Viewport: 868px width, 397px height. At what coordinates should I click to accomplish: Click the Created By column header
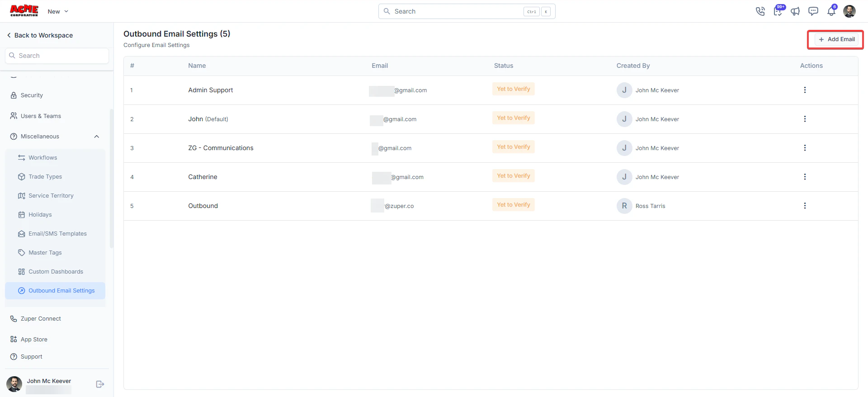coord(633,66)
